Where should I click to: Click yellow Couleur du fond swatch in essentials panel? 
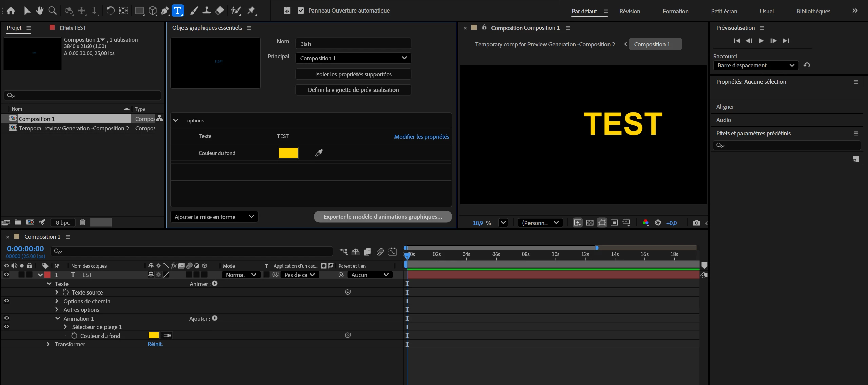pos(288,153)
